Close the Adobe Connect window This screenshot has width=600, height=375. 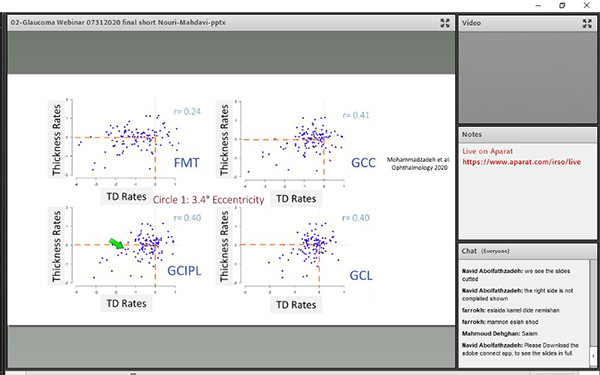pyautogui.click(x=586, y=5)
